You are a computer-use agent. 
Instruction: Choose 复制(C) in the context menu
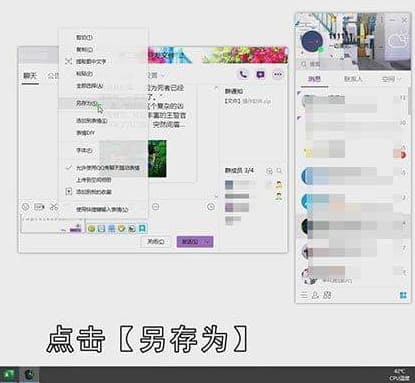pyautogui.click(x=103, y=49)
